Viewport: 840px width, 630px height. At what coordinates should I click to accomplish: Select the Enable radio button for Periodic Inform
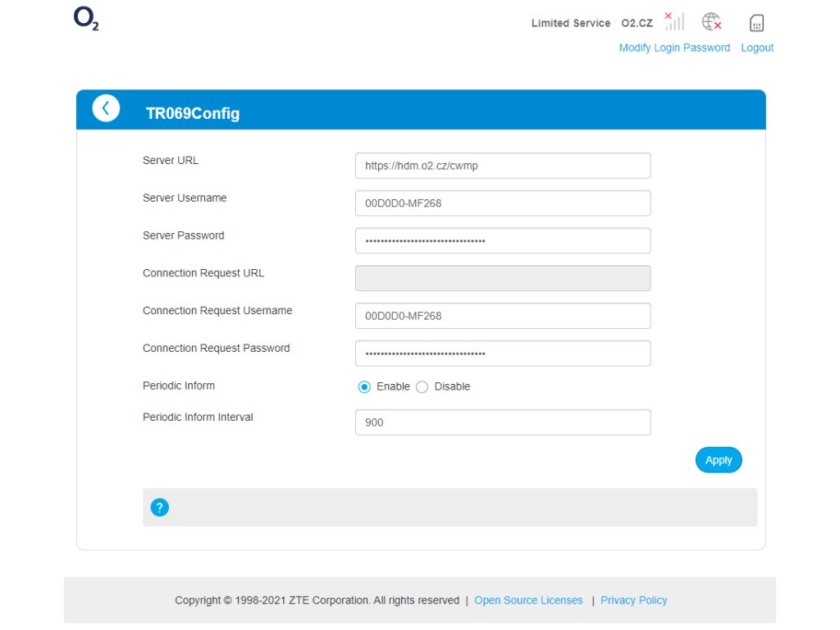(364, 387)
